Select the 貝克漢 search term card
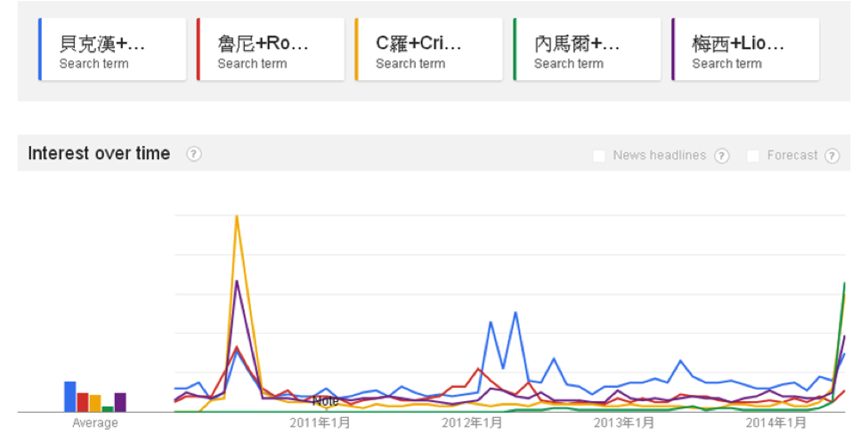The height and width of the screenshot is (443, 868). click(x=112, y=50)
